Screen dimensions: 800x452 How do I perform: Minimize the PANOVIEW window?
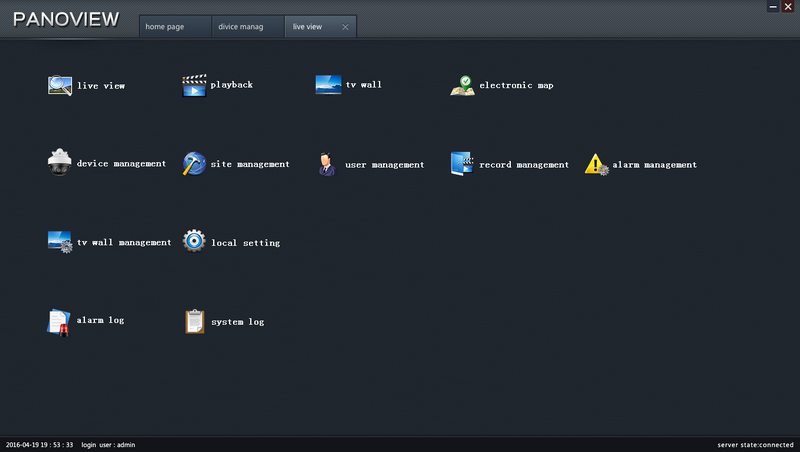pos(773,7)
